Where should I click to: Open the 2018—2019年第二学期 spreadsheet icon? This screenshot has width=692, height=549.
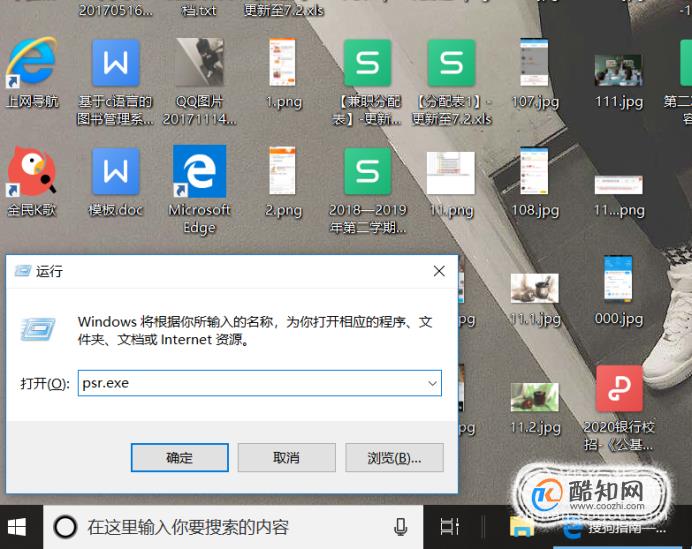367,171
